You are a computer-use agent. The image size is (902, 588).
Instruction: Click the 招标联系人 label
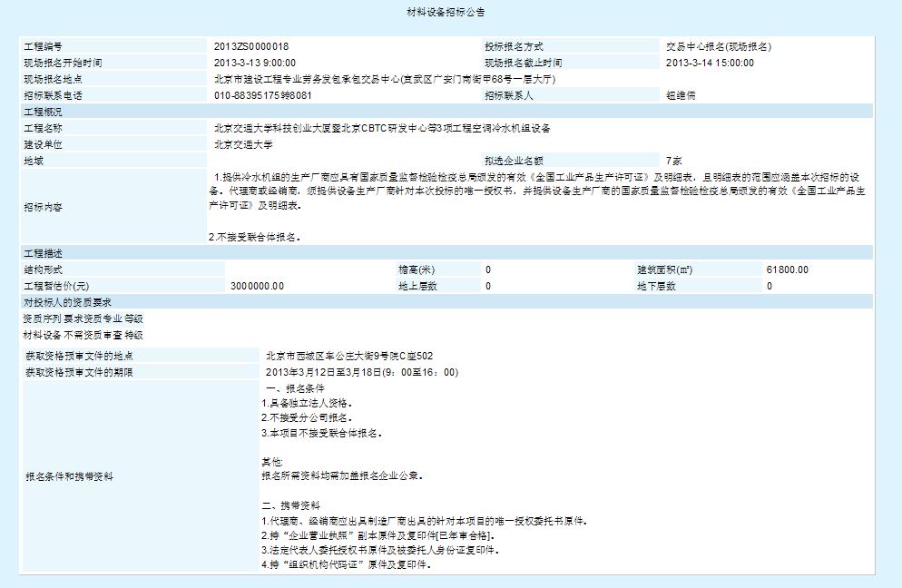click(x=508, y=95)
